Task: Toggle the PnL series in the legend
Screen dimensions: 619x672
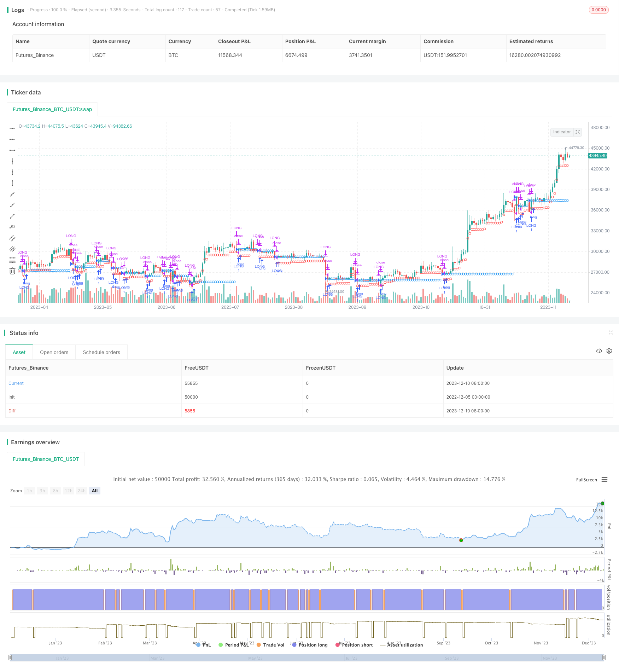Action: [x=203, y=645]
